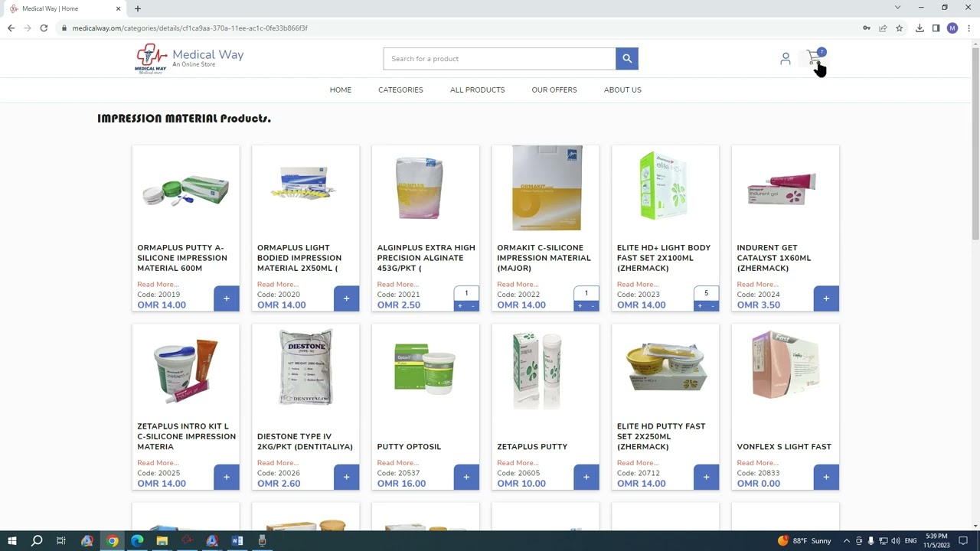
Task: Click Read More for Zetaplus Putty
Action: (518, 463)
